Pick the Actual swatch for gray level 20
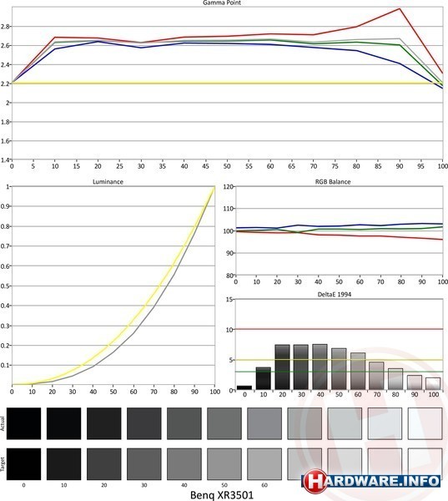The width and height of the screenshot is (448, 501). coord(103,423)
